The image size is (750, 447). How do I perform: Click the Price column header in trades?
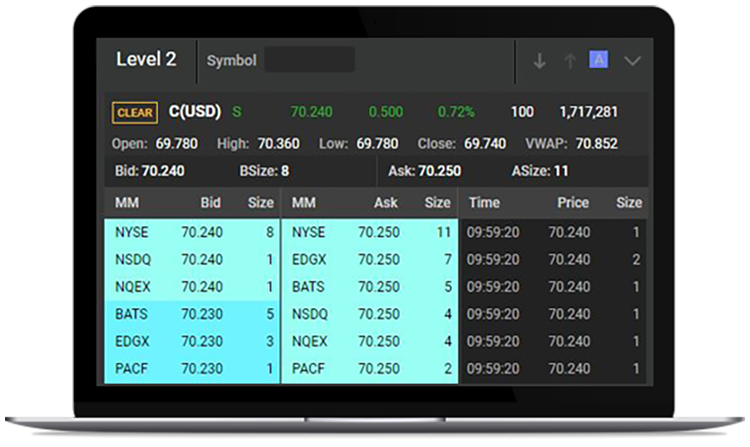pos(574,203)
